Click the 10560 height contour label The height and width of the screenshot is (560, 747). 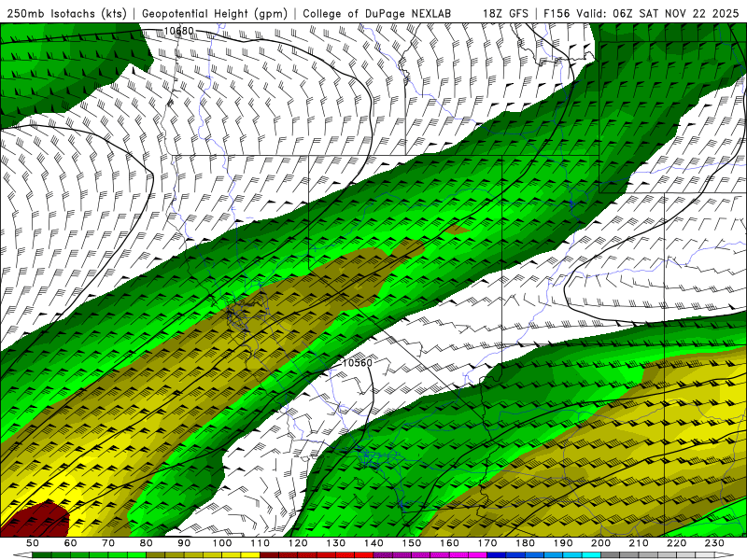coord(358,363)
